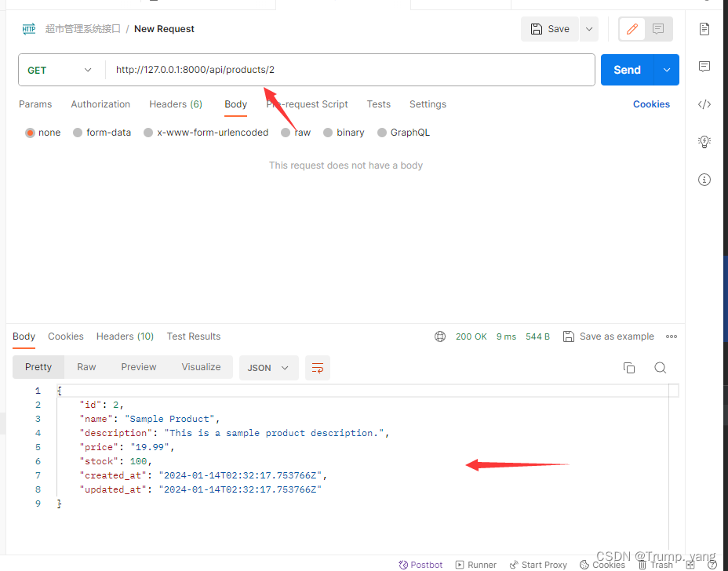Click the Save button
728x571 pixels.
[550, 29]
